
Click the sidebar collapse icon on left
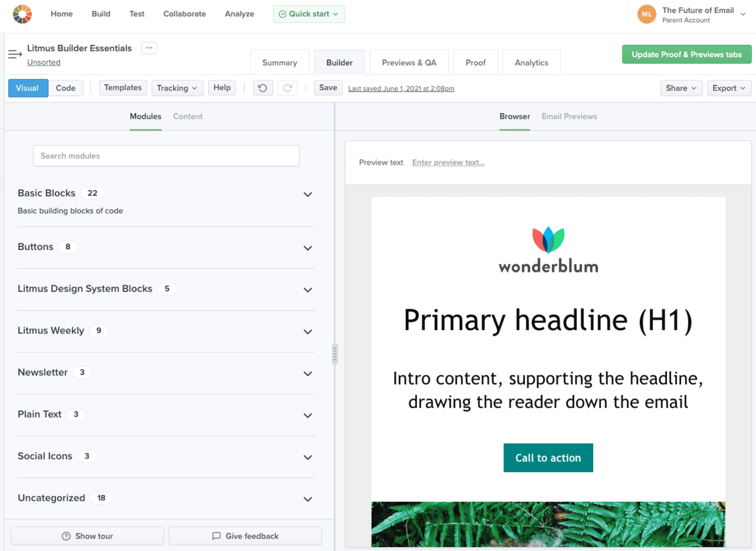click(15, 54)
